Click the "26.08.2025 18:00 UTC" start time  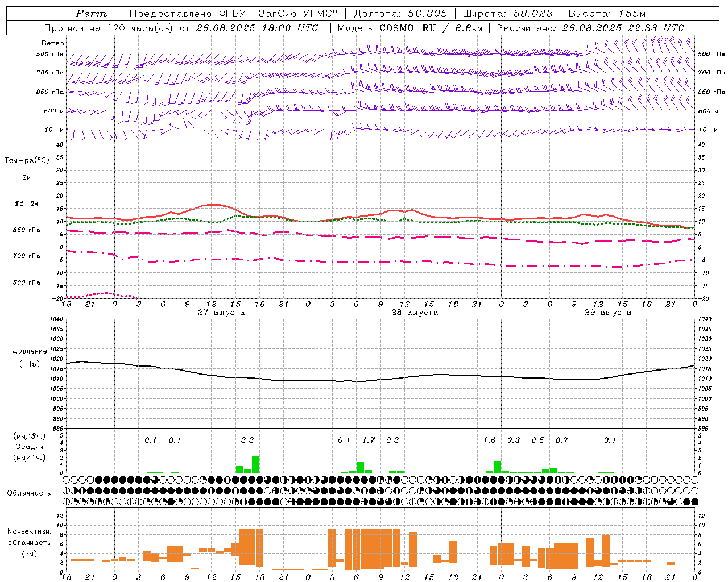tap(257, 28)
